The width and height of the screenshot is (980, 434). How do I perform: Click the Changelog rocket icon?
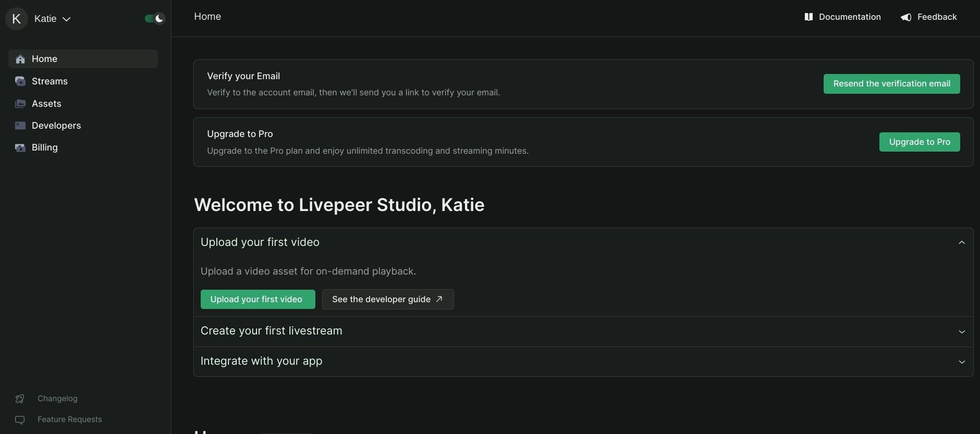click(x=20, y=399)
